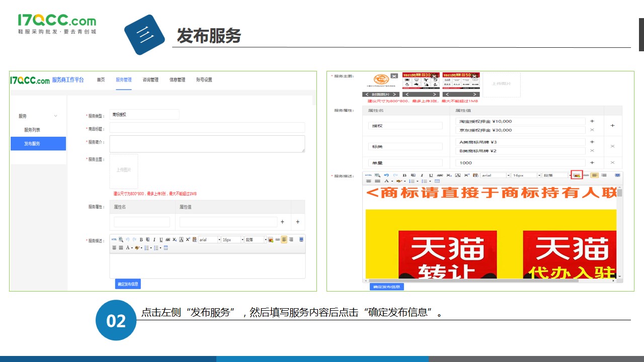Collapse the 服务 sidebar section
This screenshot has width=644, height=362.
pos(55,116)
